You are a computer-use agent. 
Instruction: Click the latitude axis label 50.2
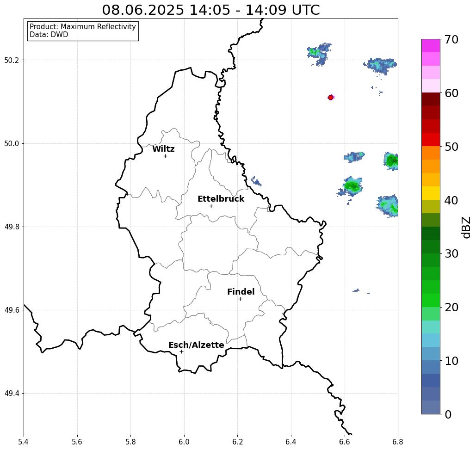pyautogui.click(x=12, y=60)
